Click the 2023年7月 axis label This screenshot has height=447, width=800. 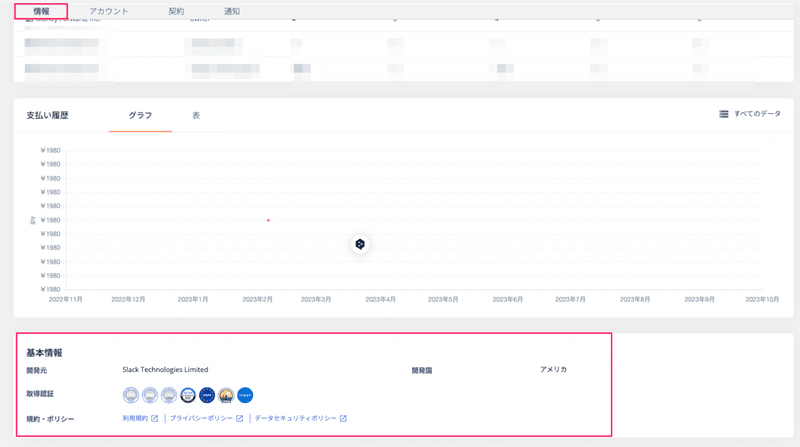(x=570, y=300)
